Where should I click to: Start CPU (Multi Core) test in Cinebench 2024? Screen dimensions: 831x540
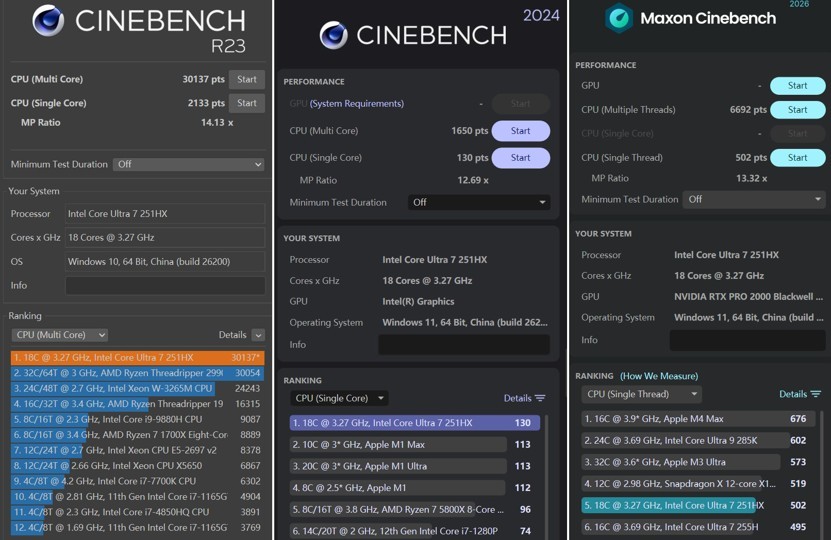tap(520, 131)
